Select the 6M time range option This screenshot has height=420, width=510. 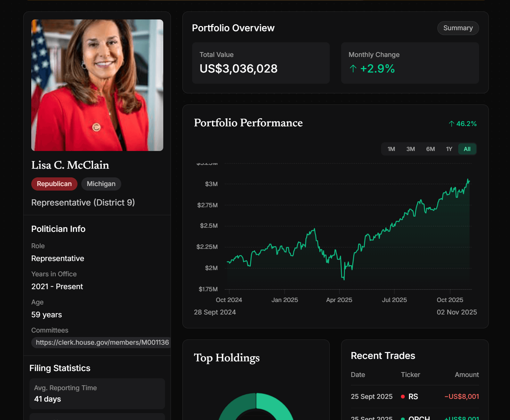[x=430, y=149]
